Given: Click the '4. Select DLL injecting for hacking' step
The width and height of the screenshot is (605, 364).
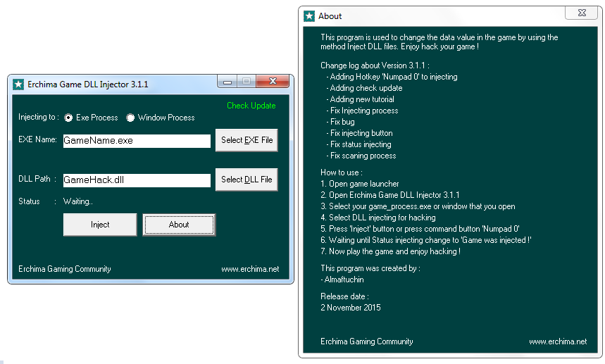Looking at the screenshot, I should (x=378, y=218).
